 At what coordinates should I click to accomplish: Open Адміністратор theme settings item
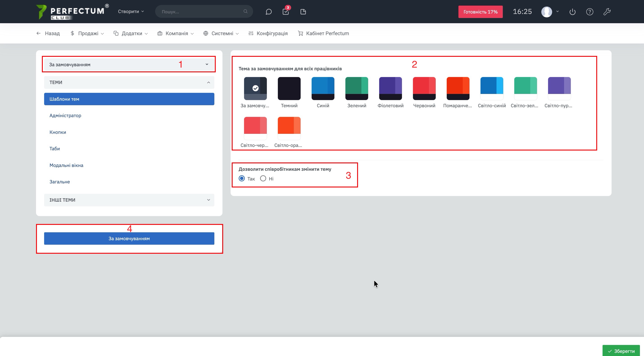click(65, 116)
